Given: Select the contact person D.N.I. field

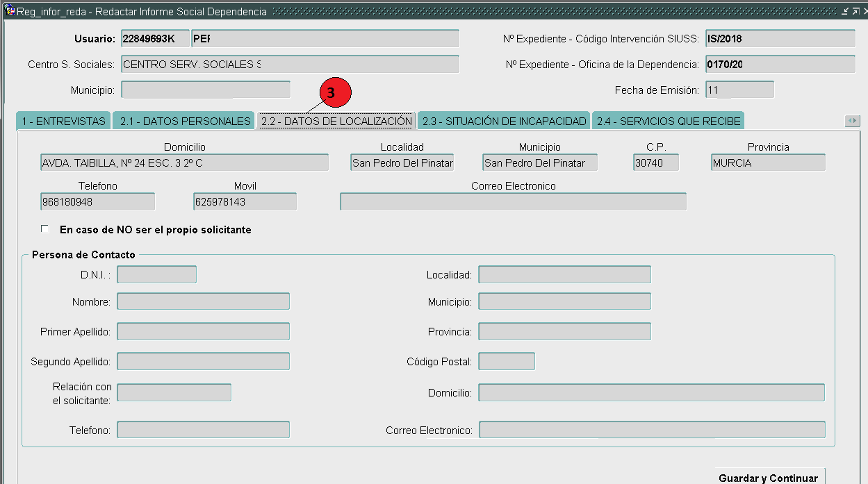Looking at the screenshot, I should [x=156, y=275].
